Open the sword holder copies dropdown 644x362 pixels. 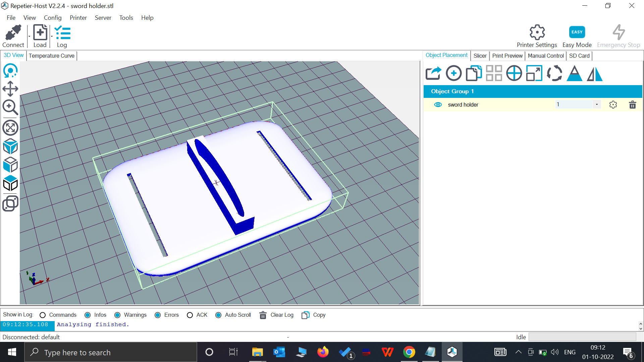tap(597, 104)
